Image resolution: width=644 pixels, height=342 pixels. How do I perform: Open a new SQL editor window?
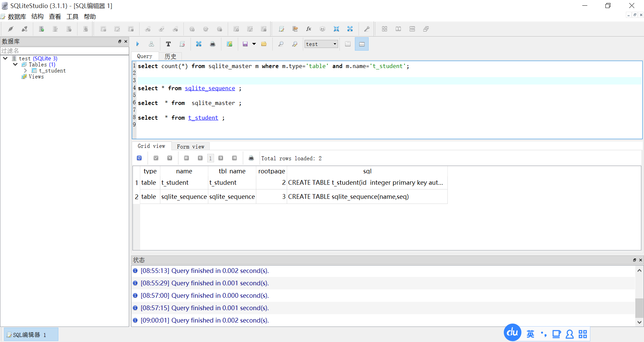click(281, 29)
